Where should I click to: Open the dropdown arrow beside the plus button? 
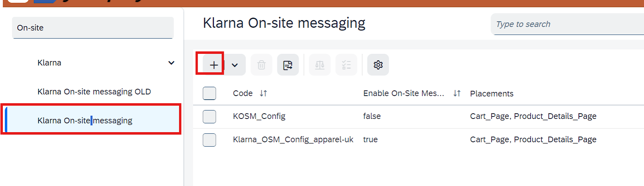click(x=235, y=65)
